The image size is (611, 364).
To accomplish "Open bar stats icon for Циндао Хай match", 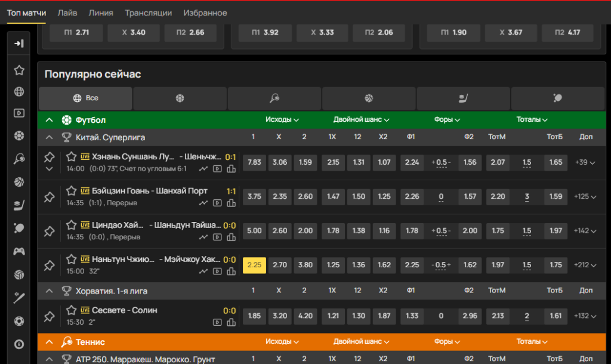I will point(232,237).
